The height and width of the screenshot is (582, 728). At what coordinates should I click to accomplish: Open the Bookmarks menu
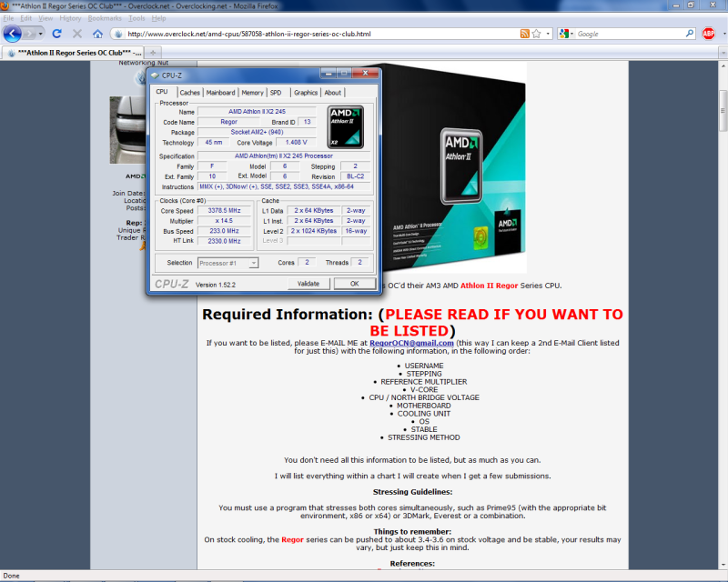tap(105, 18)
